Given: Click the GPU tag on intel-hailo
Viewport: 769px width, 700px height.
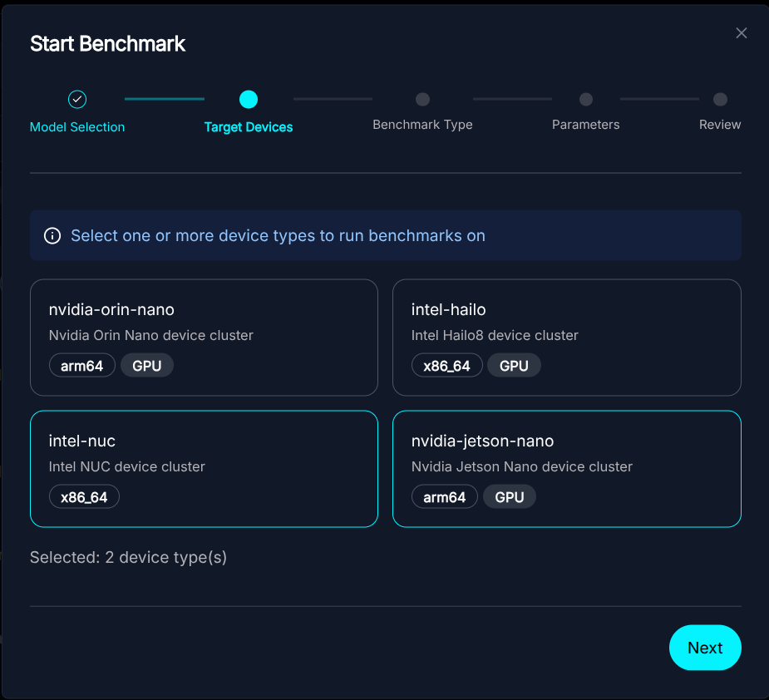Looking at the screenshot, I should [x=514, y=366].
